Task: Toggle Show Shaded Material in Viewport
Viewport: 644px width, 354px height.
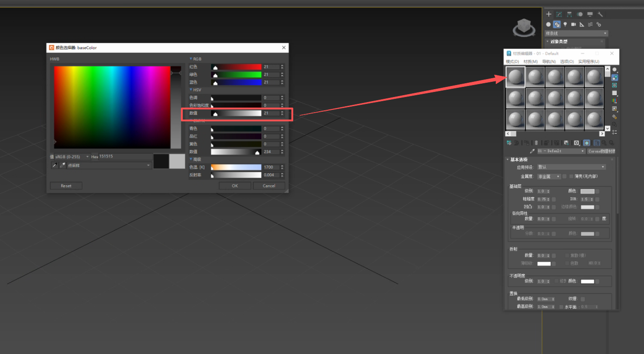Action: click(x=586, y=143)
